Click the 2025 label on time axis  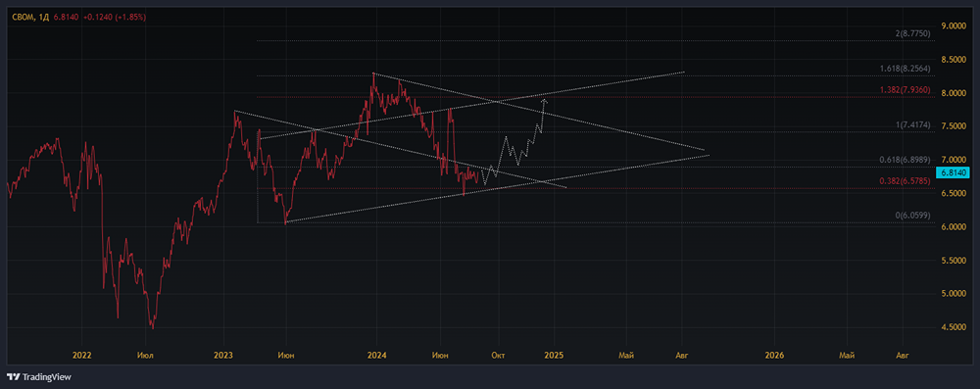click(x=555, y=356)
